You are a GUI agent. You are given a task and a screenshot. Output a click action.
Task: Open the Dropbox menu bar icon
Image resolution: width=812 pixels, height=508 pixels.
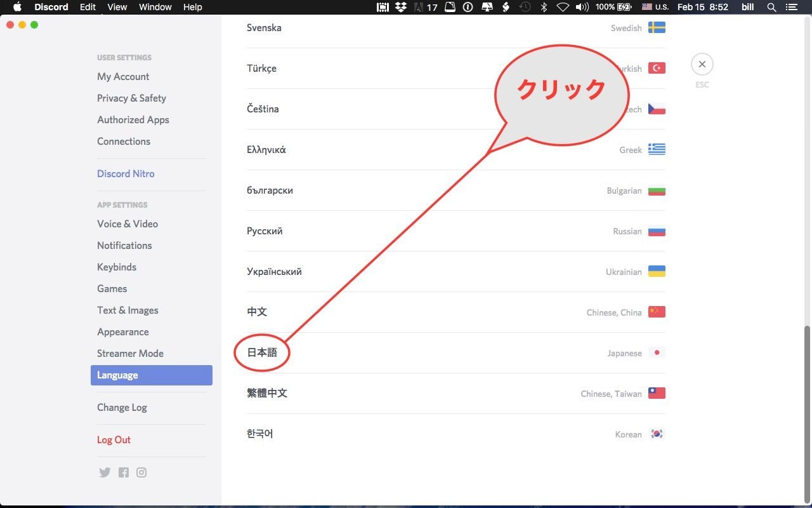click(400, 7)
